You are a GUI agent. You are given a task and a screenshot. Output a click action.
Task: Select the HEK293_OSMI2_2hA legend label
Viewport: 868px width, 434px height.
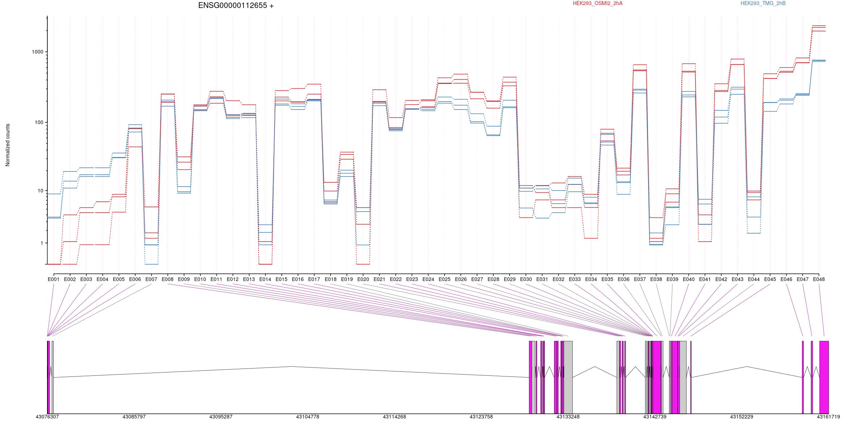[597, 3]
